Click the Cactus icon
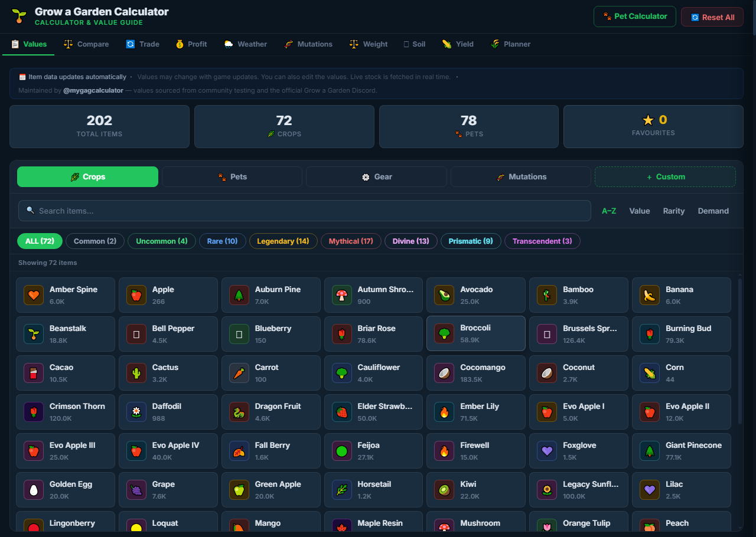This screenshot has height=537, width=756. tap(136, 373)
